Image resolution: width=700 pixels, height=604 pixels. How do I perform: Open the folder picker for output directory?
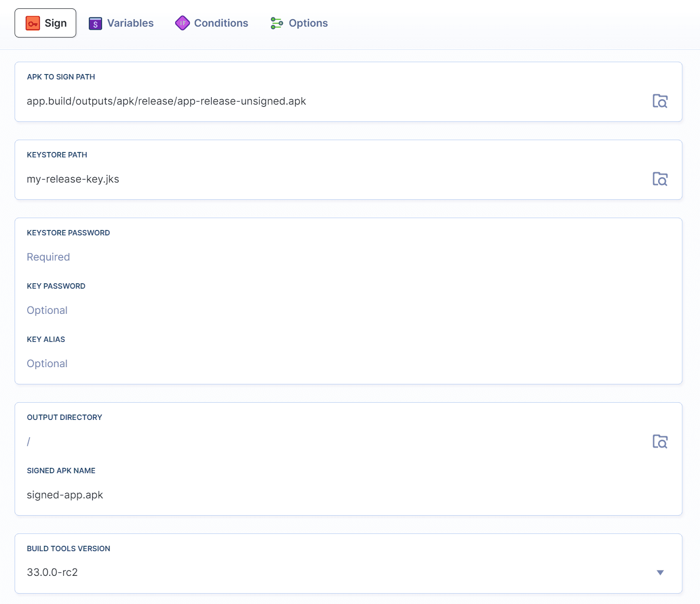point(660,441)
